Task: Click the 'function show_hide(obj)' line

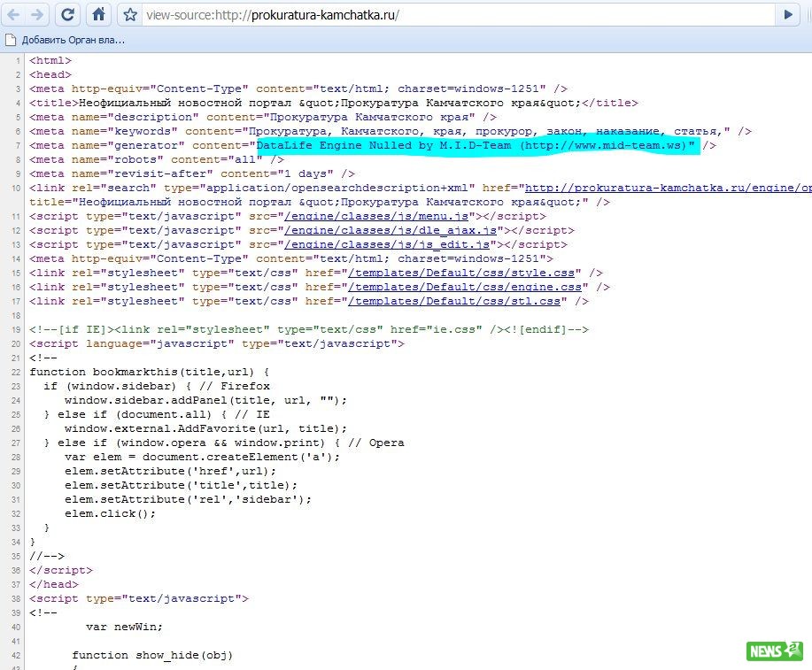Action: pyautogui.click(x=152, y=656)
